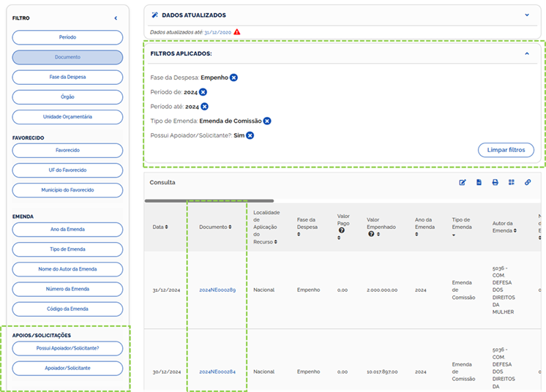Image resolution: width=546 pixels, height=392 pixels.
Task: Click the edit columns pencil icon
Action: tap(463, 182)
